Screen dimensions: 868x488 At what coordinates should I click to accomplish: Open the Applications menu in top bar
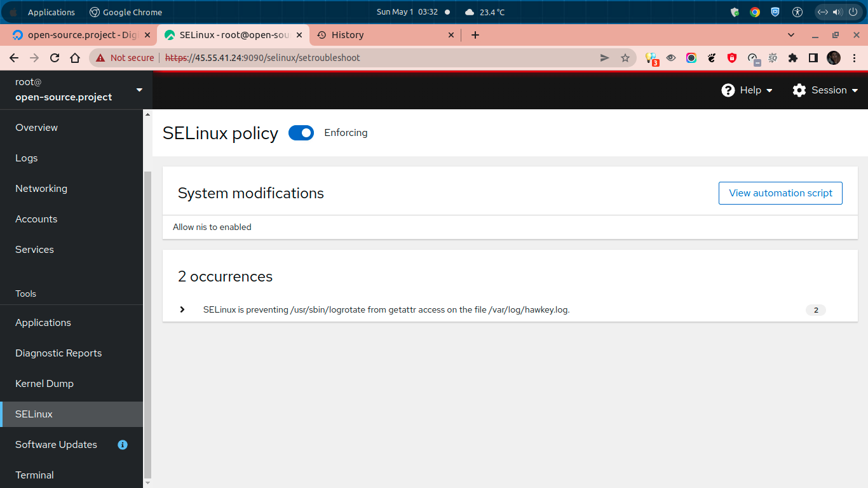pos(51,12)
